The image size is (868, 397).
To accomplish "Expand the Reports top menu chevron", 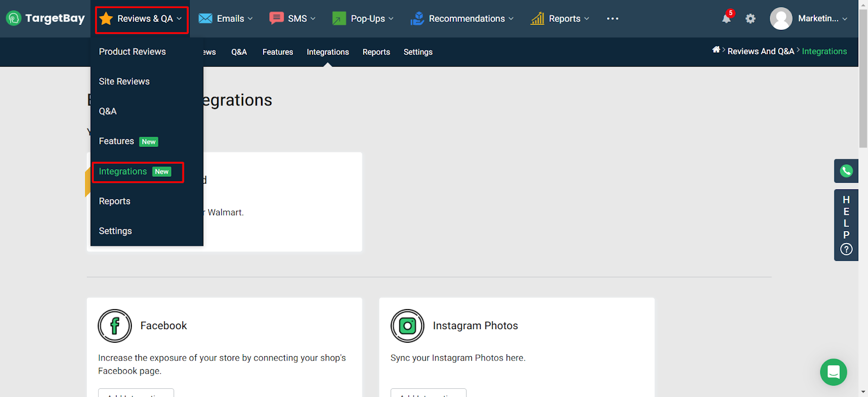I will [586, 18].
